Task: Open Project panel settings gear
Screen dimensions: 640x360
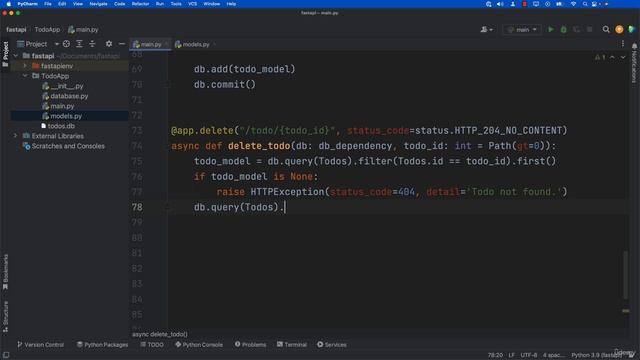Action: [x=109, y=44]
